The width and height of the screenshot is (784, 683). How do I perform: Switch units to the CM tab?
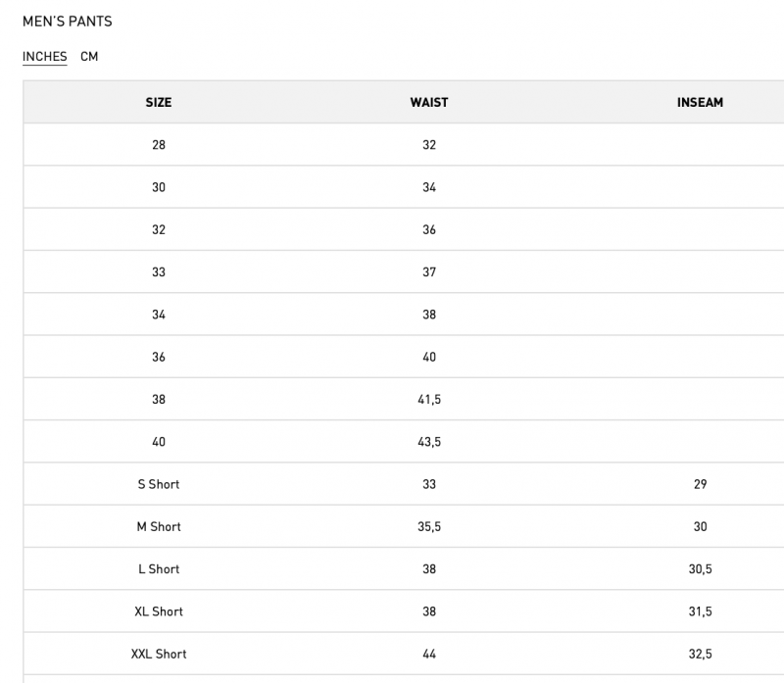coord(89,57)
